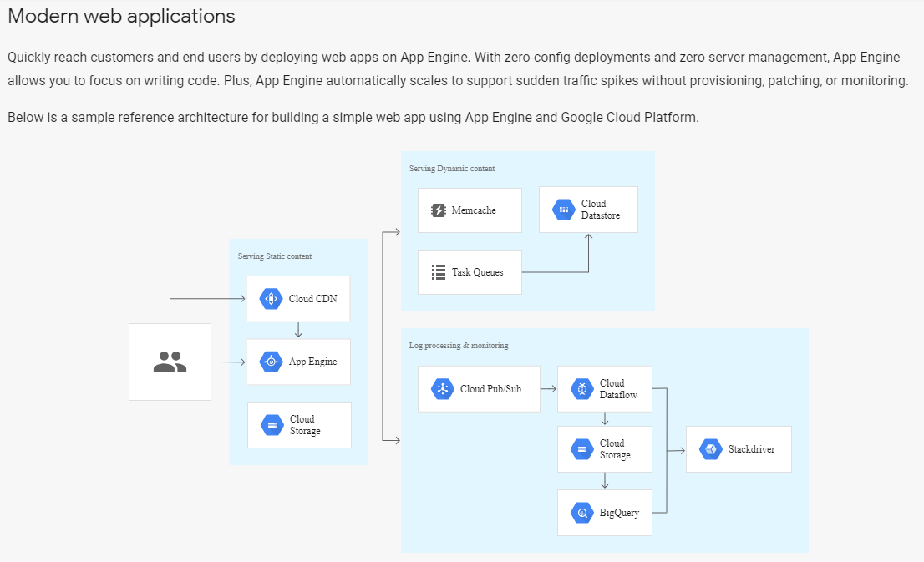The height and width of the screenshot is (562, 924).
Task: Click the "Log processing & monitoring" group title
Action: [x=459, y=346]
